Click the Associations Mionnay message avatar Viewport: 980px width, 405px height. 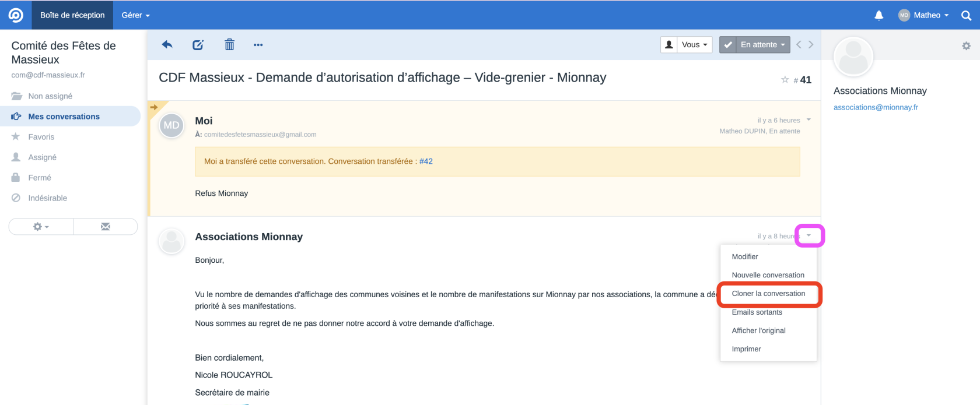[x=171, y=241]
